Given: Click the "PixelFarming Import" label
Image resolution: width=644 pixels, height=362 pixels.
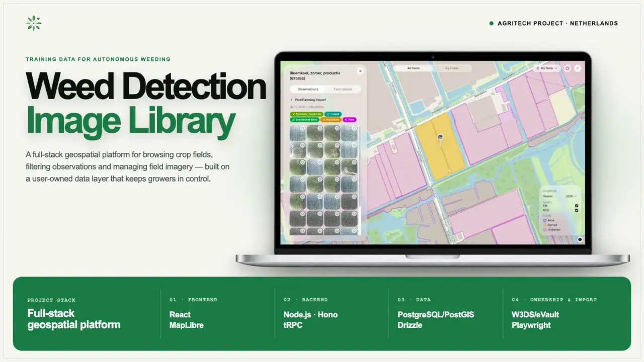Looking at the screenshot, I should [310, 100].
